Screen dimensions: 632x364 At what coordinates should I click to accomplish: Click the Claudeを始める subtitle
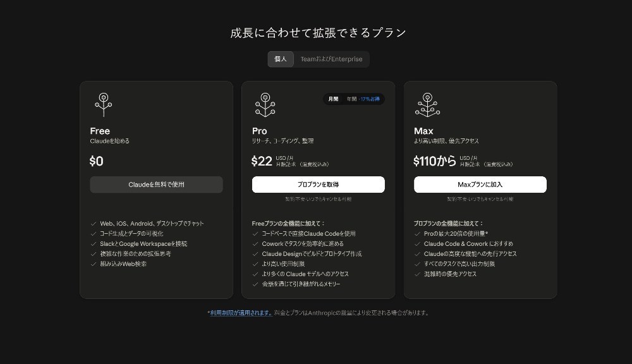(x=109, y=141)
